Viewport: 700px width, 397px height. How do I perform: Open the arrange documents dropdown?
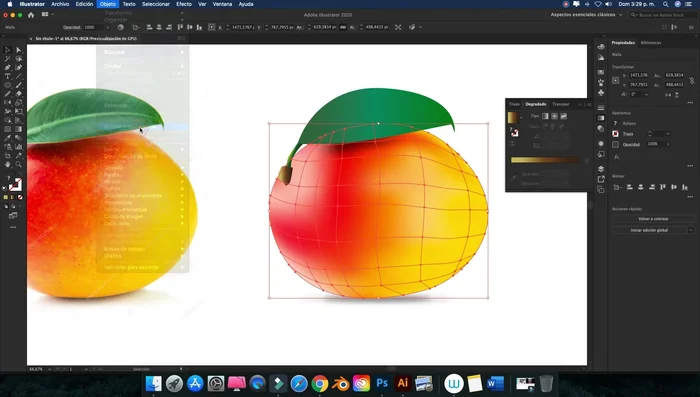pyautogui.click(x=47, y=15)
